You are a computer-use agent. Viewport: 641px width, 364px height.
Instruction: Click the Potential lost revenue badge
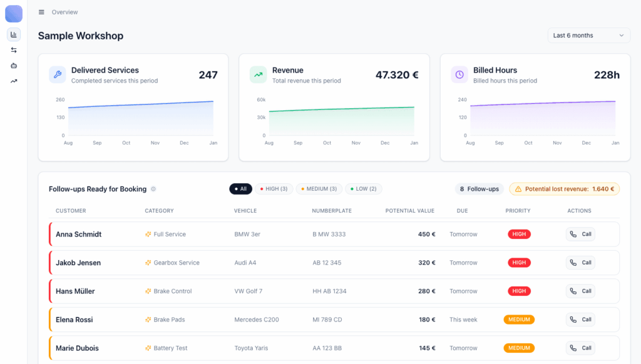pyautogui.click(x=564, y=189)
